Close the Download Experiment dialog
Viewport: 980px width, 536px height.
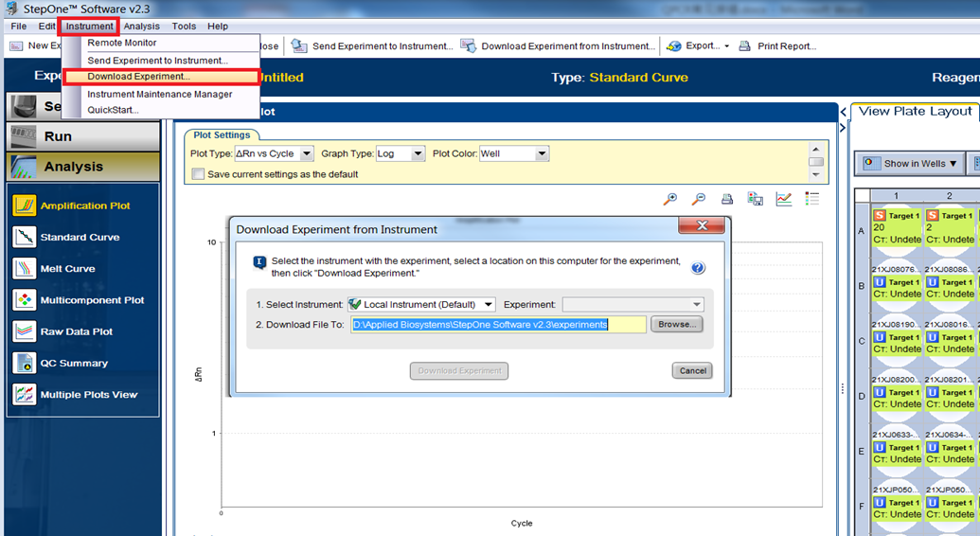click(702, 225)
